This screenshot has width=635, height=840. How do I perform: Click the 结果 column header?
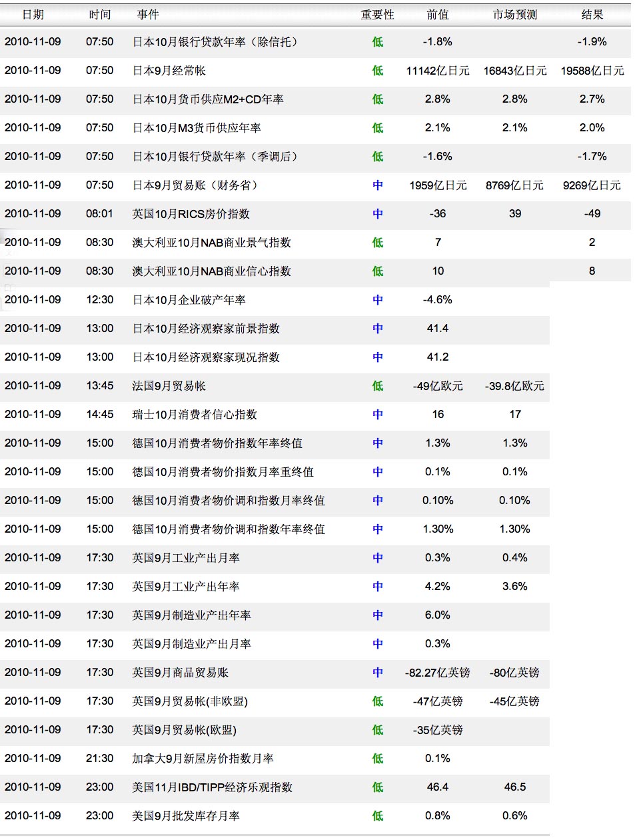[x=592, y=15]
